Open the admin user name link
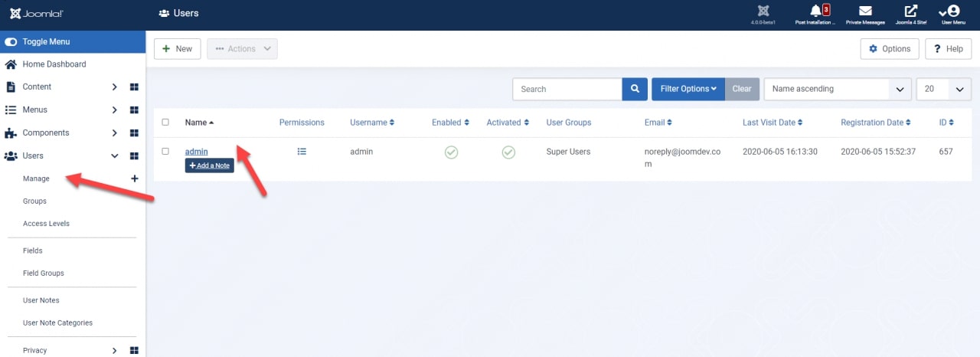This screenshot has height=357, width=980. [196, 152]
